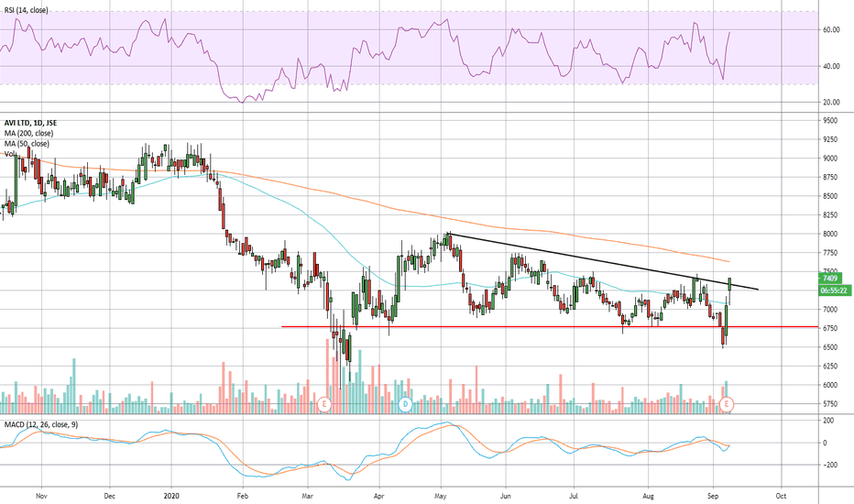
Task: Click the September earnings 'E' marker
Action: (x=728, y=404)
